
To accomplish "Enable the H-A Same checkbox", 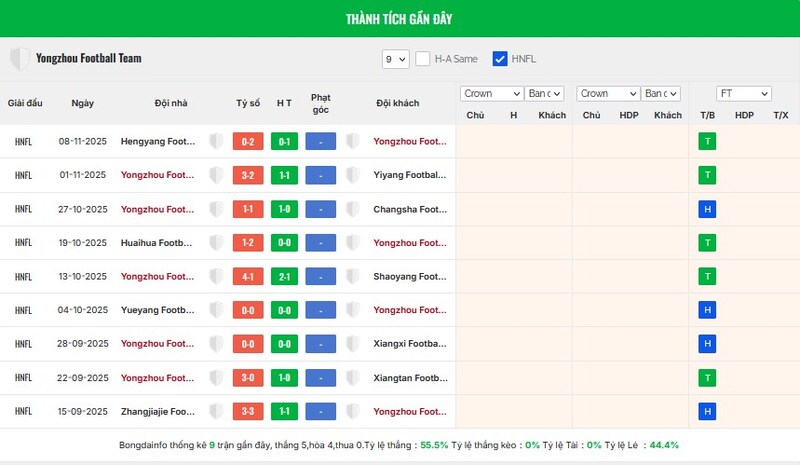I will point(423,59).
